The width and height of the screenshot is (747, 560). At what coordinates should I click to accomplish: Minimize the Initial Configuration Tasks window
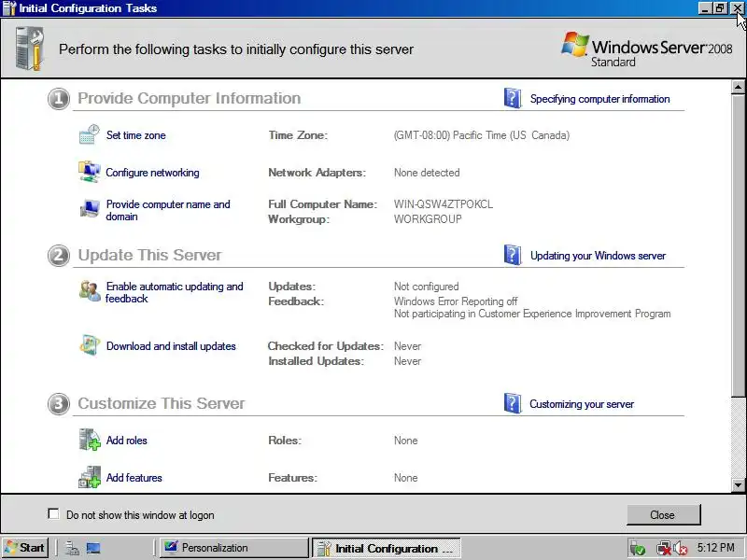click(x=705, y=8)
